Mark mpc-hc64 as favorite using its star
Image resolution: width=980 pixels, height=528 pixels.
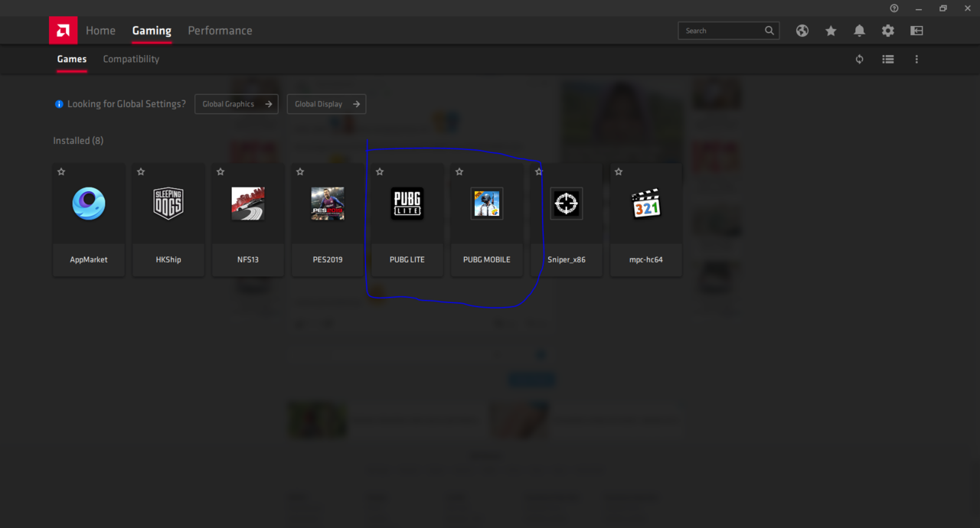[x=619, y=172]
